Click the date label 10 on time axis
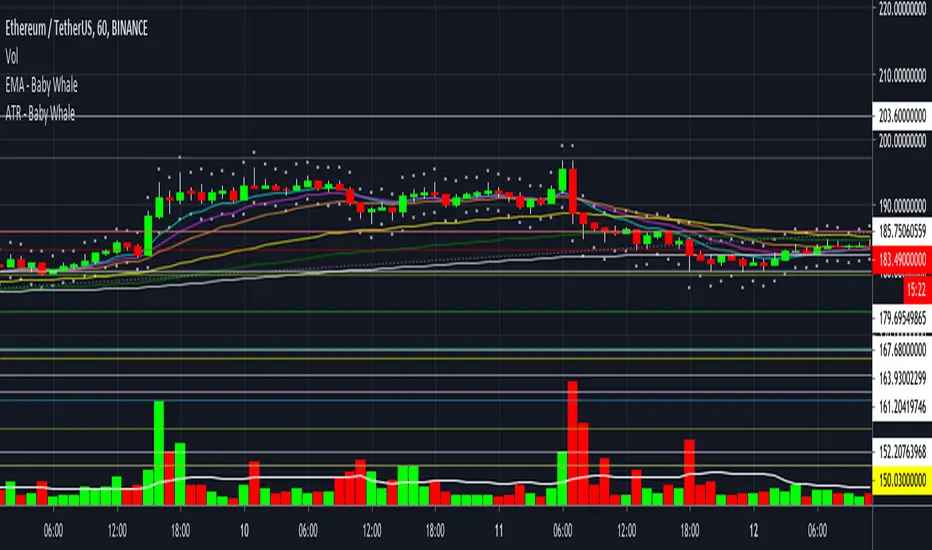Screen dimensions: 932x550 tap(244, 530)
